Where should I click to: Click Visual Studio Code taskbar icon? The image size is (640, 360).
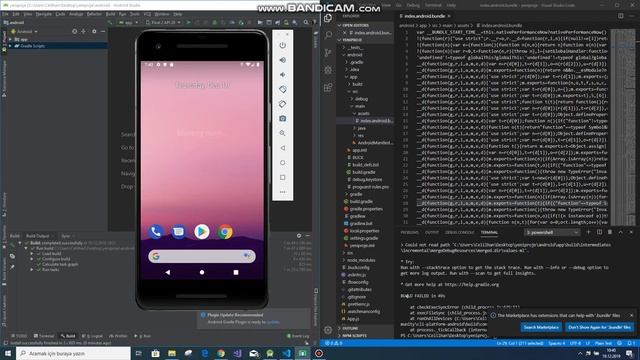click(287, 353)
